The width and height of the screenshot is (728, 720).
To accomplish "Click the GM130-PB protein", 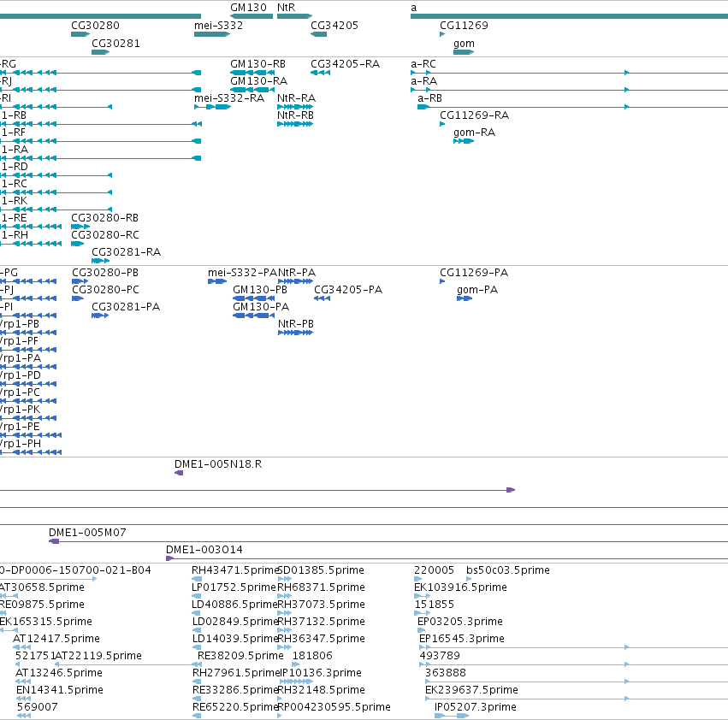I will pos(253,298).
